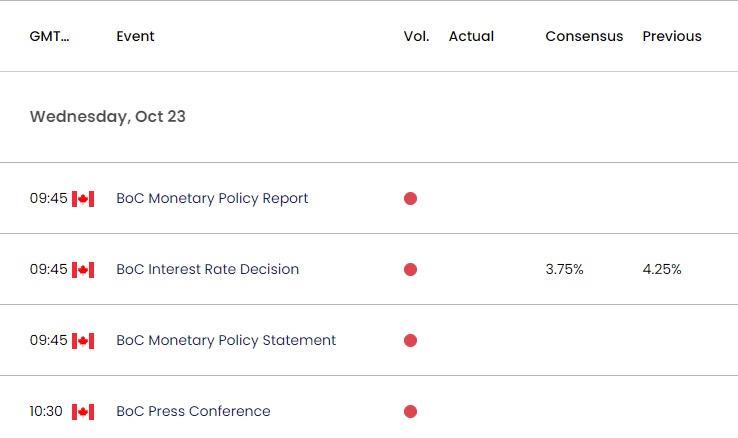The height and width of the screenshot is (438, 738).
Task: Select the 3.75% consensus value
Action: click(x=564, y=269)
